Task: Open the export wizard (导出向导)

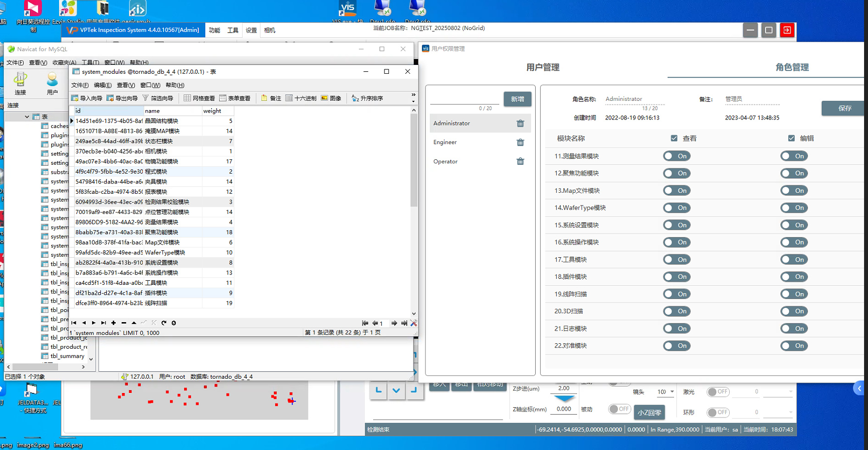Action: (123, 98)
